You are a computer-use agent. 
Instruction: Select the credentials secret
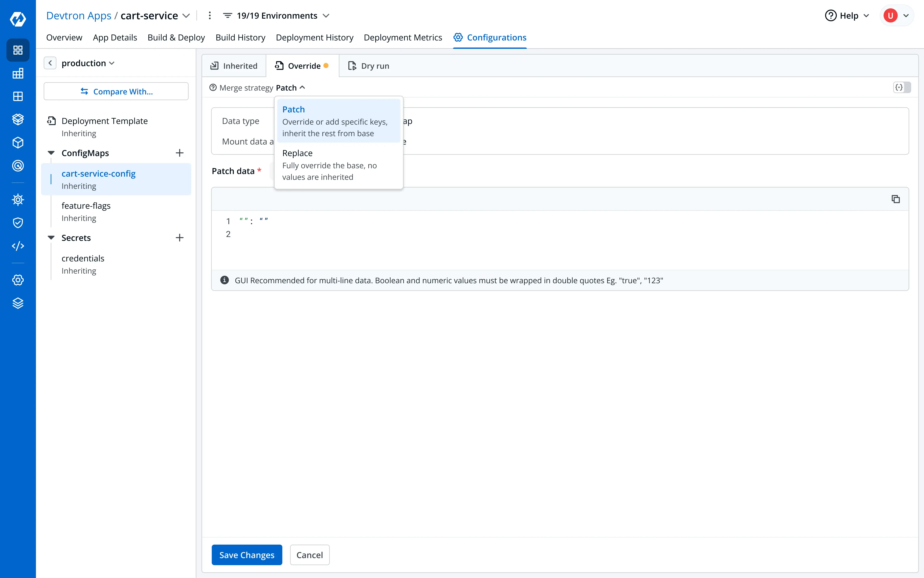[116, 264]
